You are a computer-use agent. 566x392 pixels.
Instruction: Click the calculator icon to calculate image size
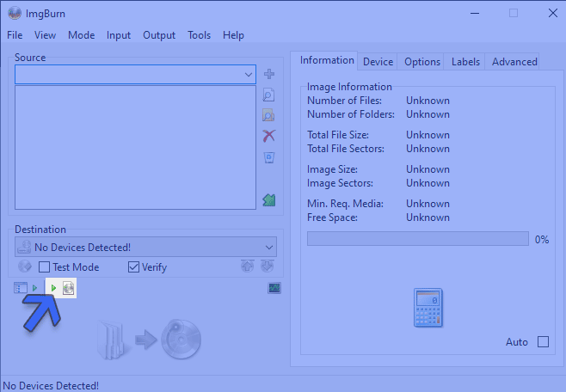point(428,307)
